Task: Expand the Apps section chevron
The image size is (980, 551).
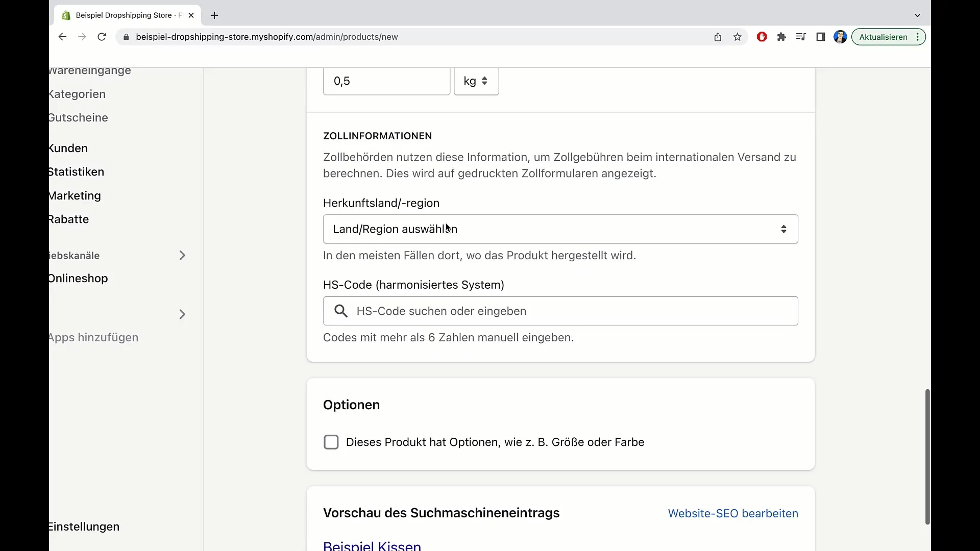Action: pyautogui.click(x=182, y=314)
